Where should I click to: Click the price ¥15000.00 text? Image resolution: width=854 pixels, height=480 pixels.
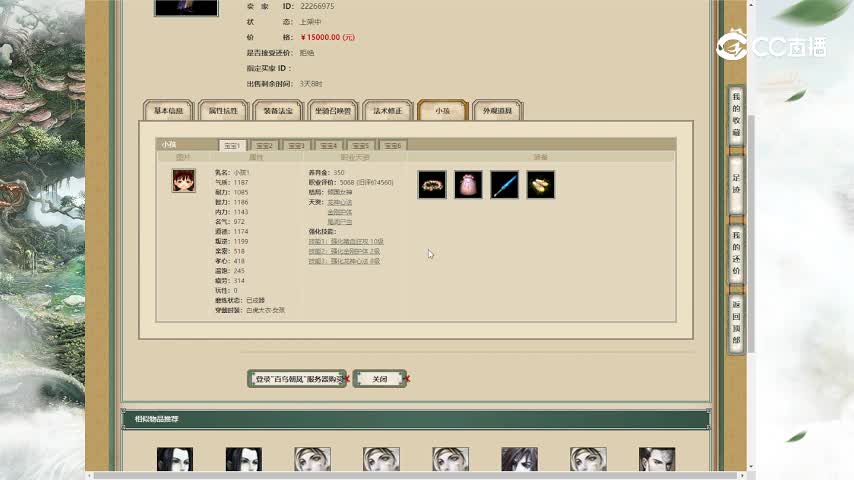pyautogui.click(x=327, y=38)
